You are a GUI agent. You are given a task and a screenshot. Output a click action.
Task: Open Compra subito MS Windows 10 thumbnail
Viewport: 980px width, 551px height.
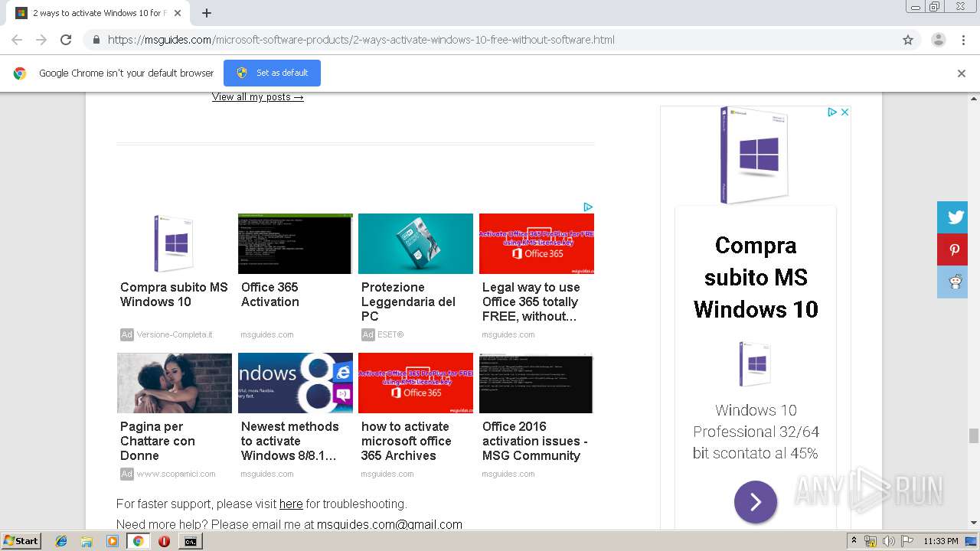[175, 243]
